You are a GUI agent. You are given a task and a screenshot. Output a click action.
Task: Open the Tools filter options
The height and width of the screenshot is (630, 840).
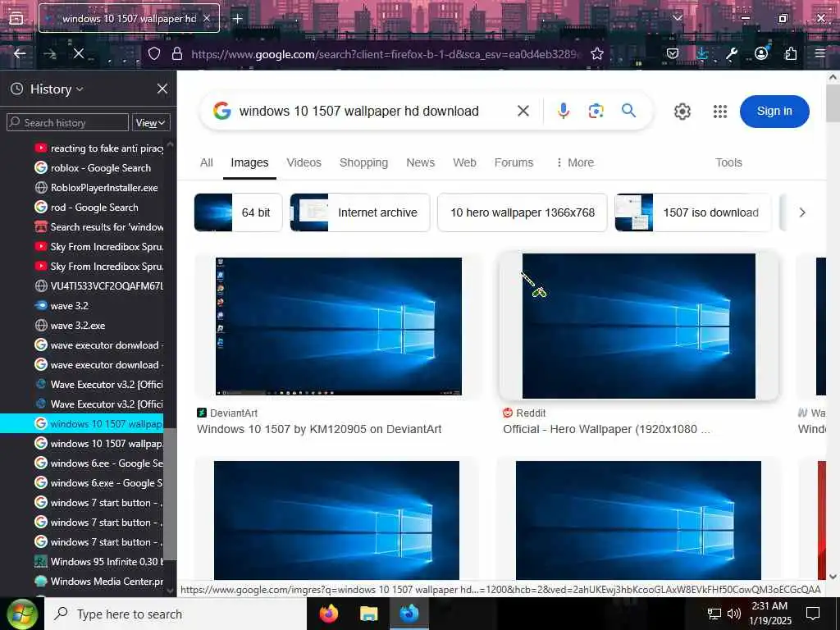pos(728,162)
